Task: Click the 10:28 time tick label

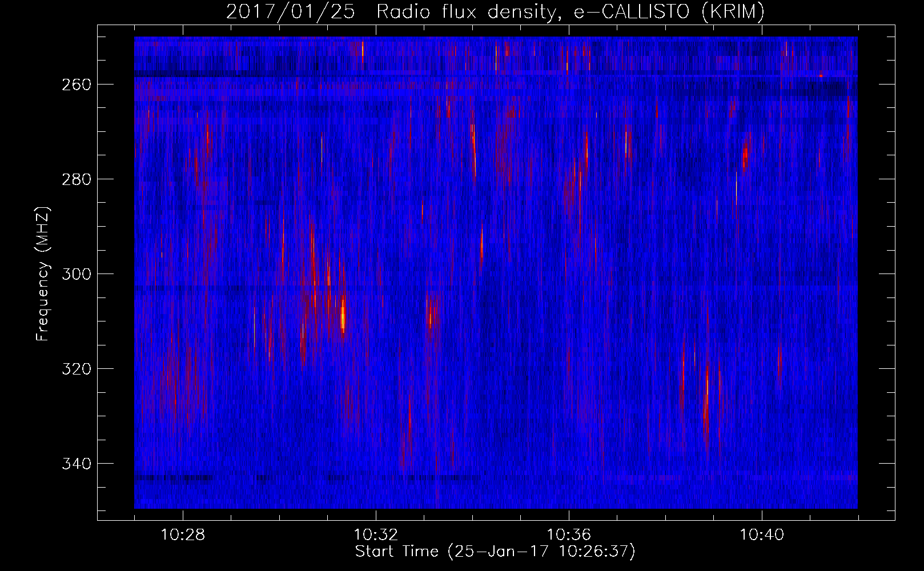Action: click(x=183, y=535)
